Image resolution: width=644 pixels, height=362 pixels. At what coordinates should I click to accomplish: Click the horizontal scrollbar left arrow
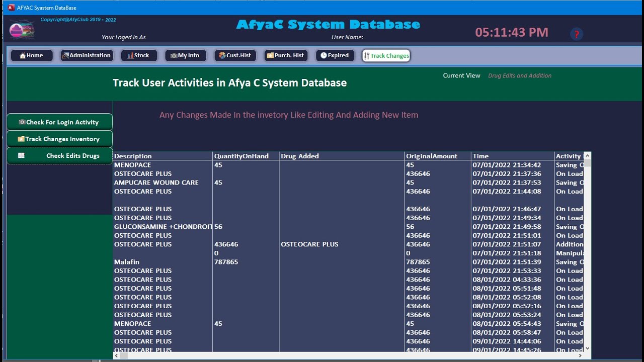click(117, 355)
